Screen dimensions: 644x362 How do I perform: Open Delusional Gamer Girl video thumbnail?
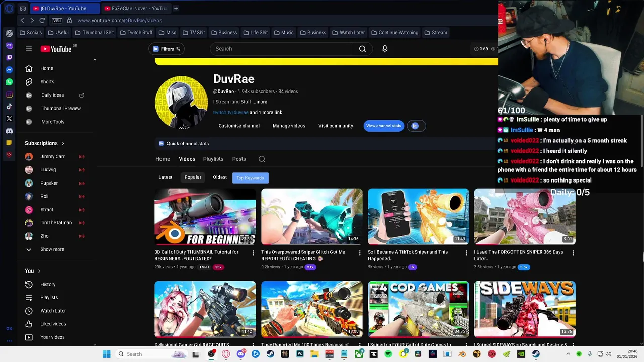click(205, 309)
